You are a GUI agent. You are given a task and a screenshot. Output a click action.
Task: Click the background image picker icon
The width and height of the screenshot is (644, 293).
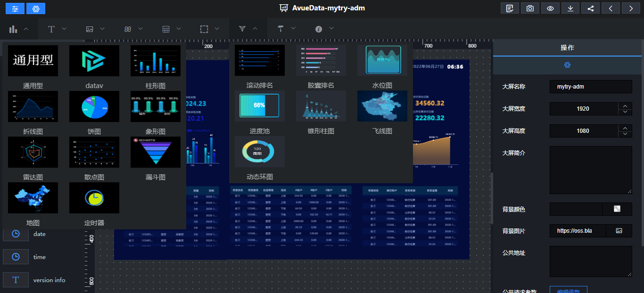click(x=619, y=231)
